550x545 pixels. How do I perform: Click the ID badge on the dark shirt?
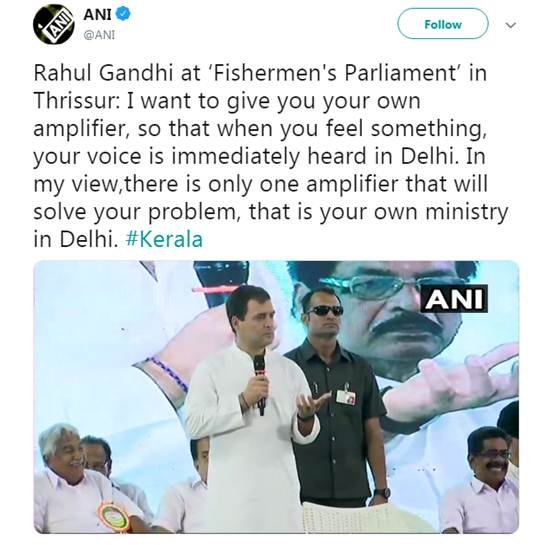(x=346, y=396)
